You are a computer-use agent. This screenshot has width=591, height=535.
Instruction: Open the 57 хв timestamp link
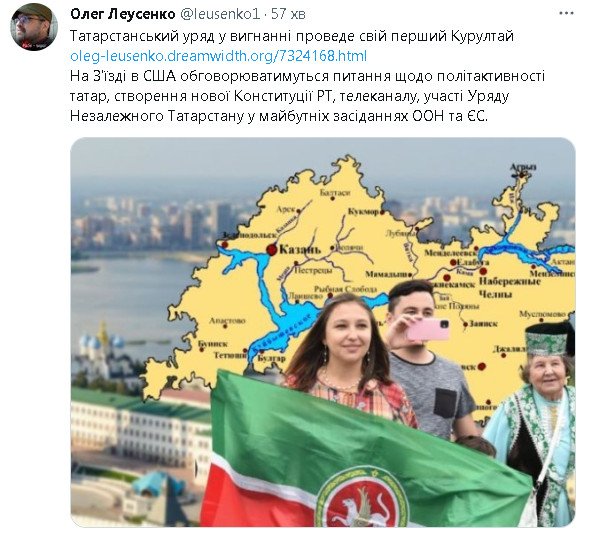click(x=288, y=14)
